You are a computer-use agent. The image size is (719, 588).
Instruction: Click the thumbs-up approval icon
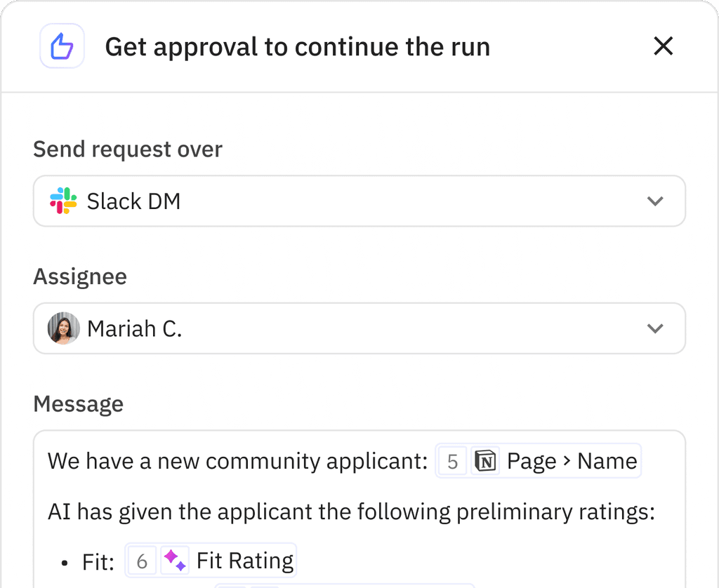coord(62,47)
